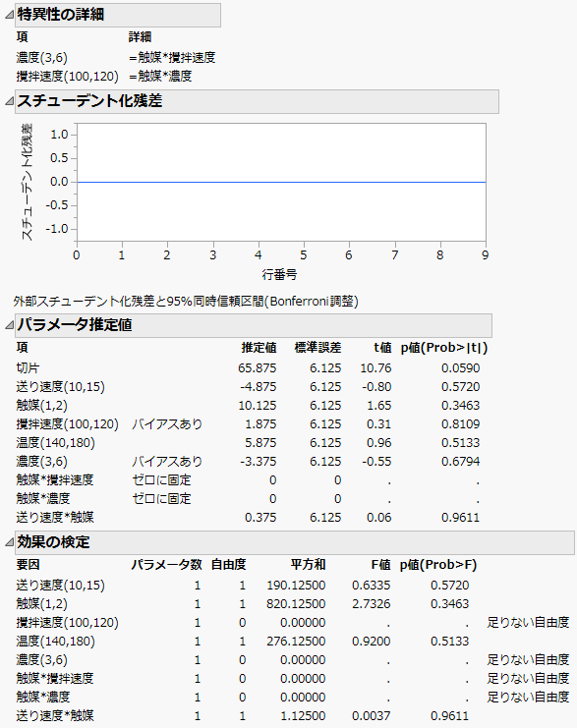Select the 65.875 estimate value
The height and width of the screenshot is (728, 577).
coord(257,368)
